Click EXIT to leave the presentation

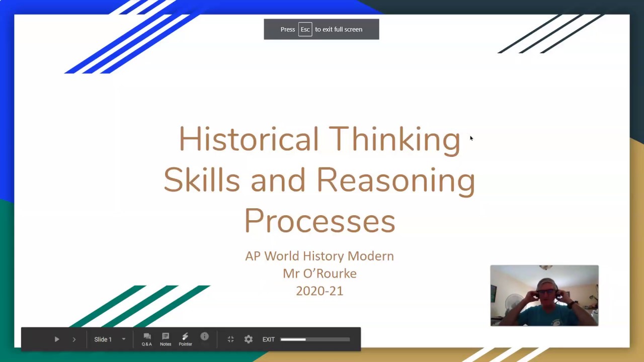coord(269,339)
